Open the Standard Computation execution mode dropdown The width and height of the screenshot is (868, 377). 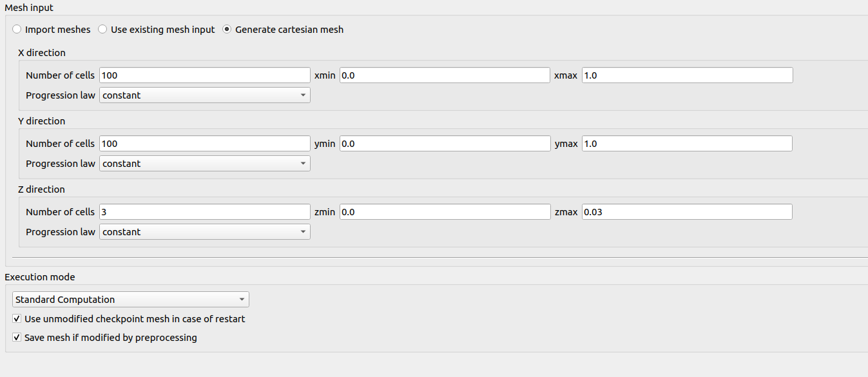[131, 300]
